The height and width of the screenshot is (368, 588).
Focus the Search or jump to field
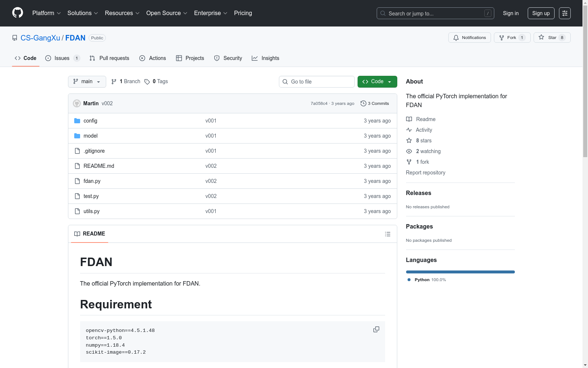tap(435, 13)
